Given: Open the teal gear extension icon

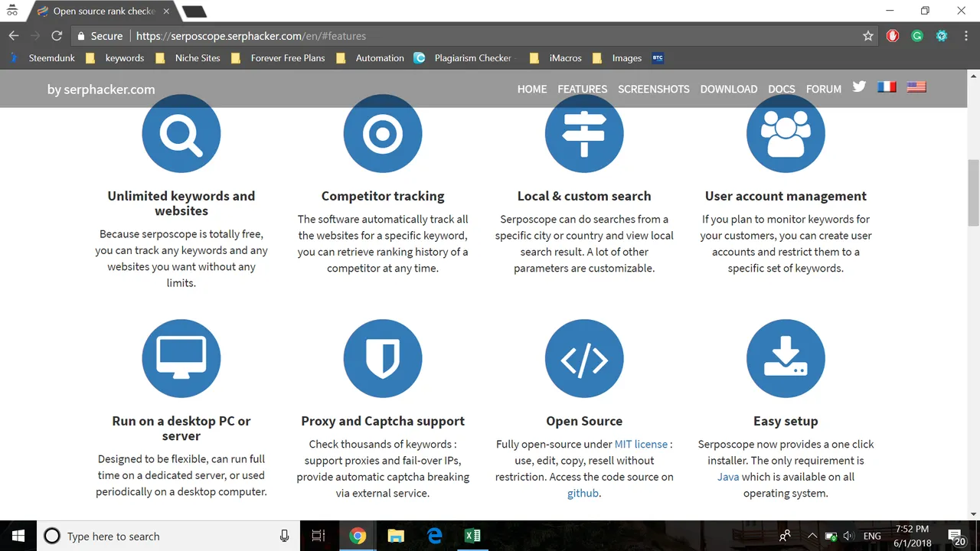Looking at the screenshot, I should click(x=942, y=36).
